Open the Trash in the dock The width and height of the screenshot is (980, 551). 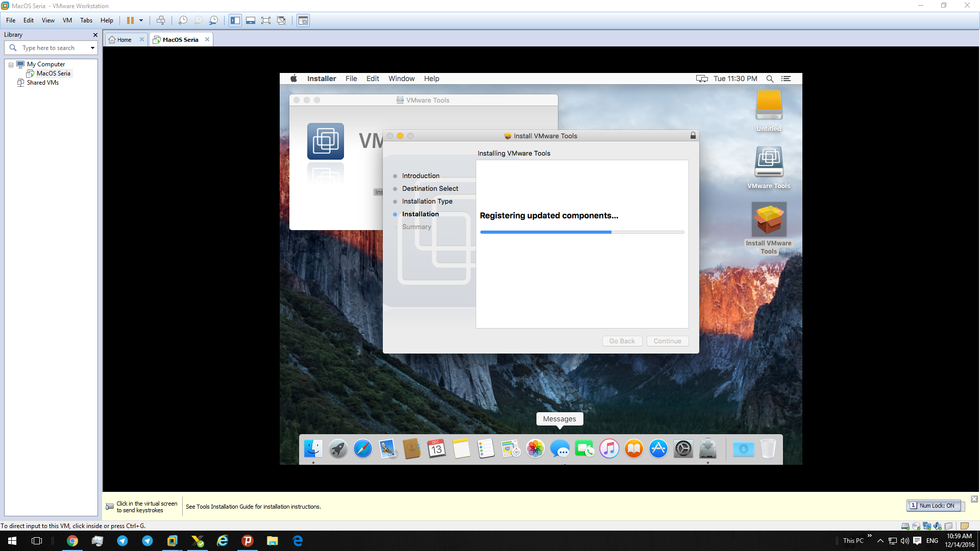point(768,449)
